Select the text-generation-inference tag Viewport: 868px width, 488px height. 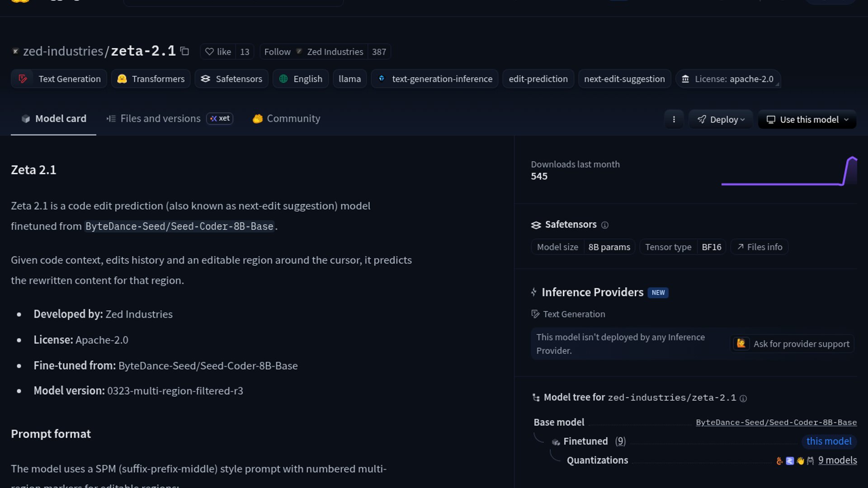pos(434,79)
